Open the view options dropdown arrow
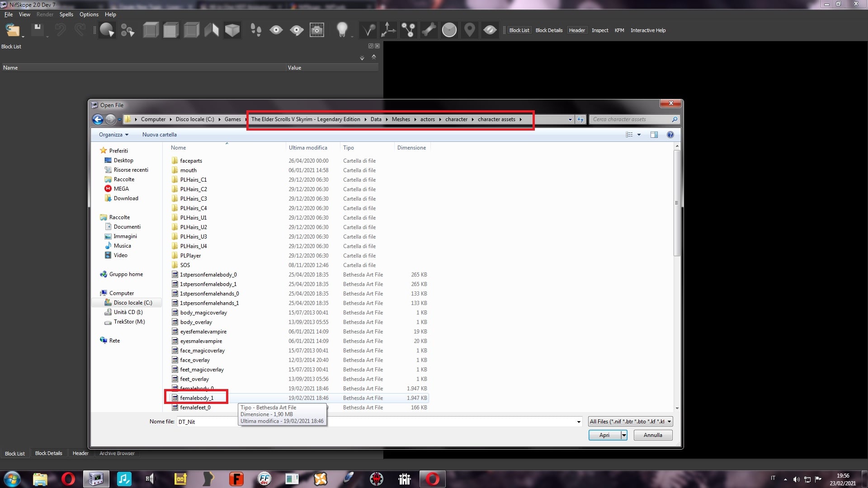868x488 pixels. click(639, 135)
